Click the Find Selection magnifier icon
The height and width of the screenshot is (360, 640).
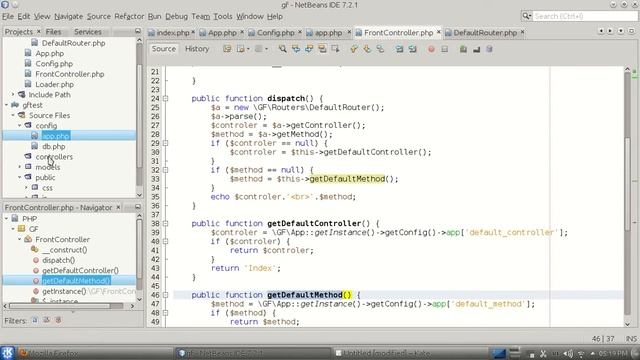click(x=282, y=49)
